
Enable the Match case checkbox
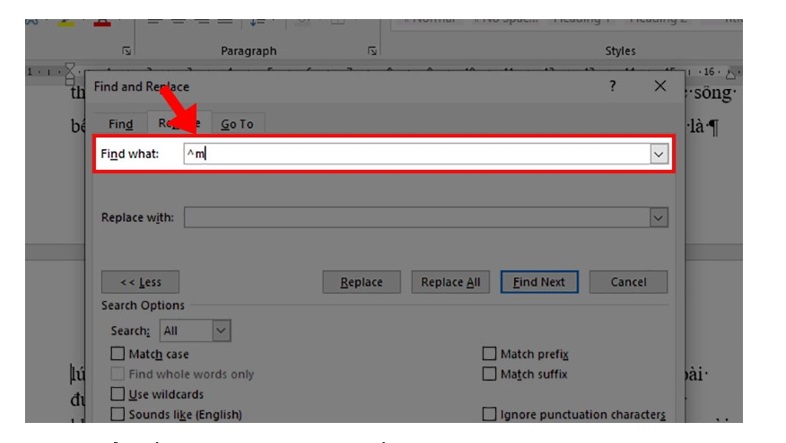[118, 354]
